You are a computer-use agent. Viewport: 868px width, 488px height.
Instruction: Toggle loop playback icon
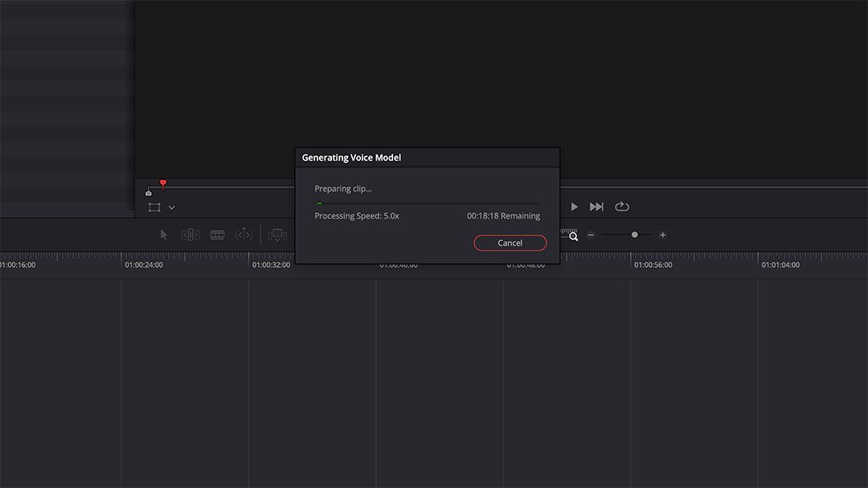point(621,206)
